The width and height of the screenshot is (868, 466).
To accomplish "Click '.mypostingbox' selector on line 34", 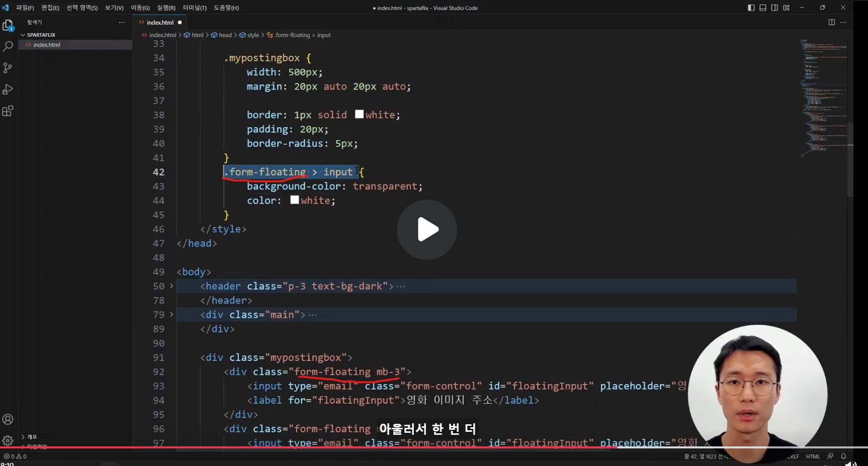I will pos(262,58).
